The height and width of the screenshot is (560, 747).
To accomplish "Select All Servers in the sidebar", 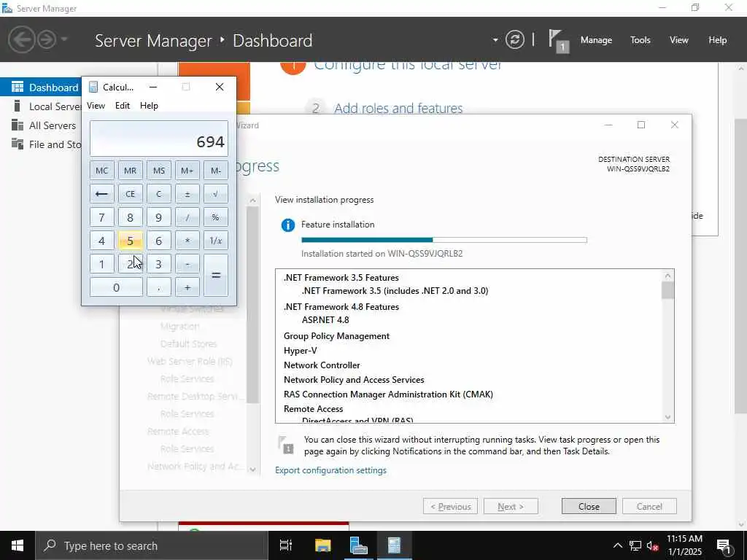I will (x=41, y=125).
